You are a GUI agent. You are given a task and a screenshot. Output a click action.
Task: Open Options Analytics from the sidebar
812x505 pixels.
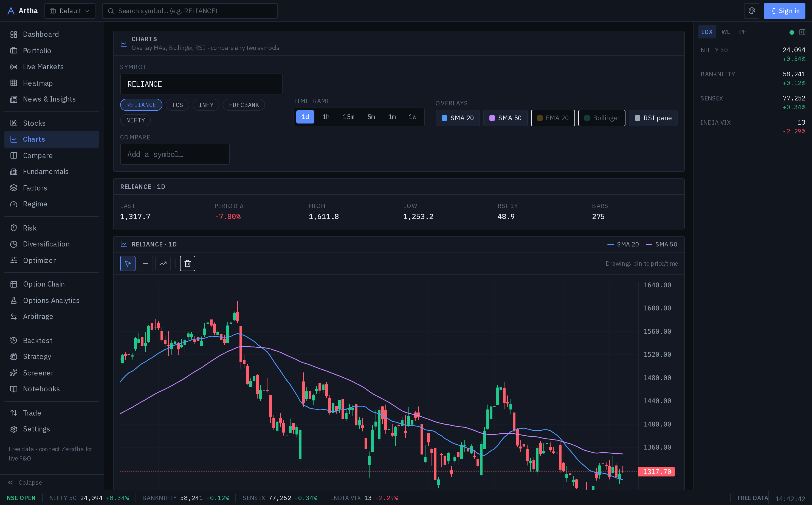tap(52, 301)
